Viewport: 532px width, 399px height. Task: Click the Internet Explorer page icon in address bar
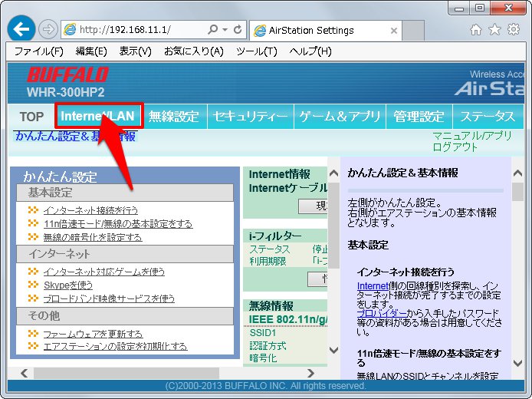70,30
